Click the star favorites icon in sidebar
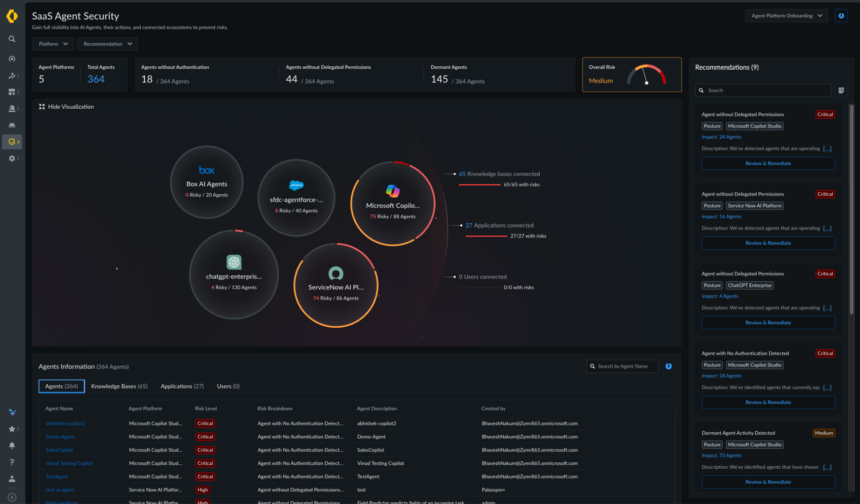This screenshot has width=860, height=504. [12, 429]
